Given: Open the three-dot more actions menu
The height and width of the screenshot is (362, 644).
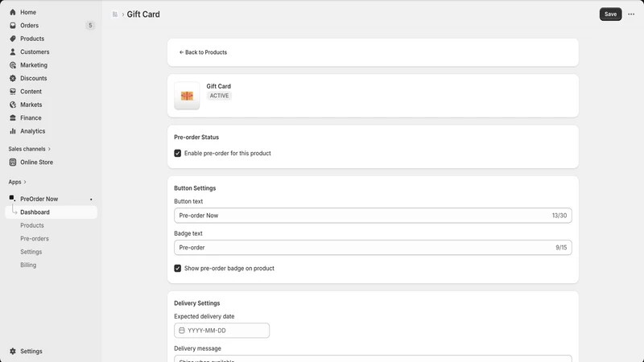Looking at the screenshot, I should pos(631,14).
